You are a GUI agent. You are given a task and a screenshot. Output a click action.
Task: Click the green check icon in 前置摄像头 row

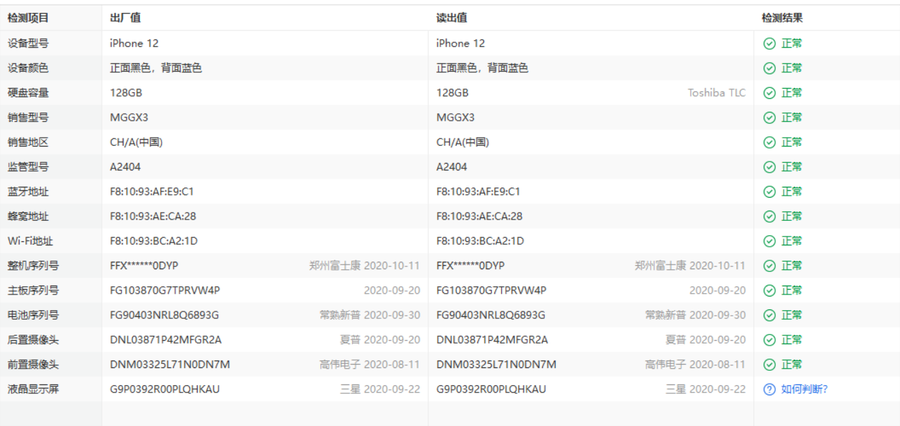[769, 364]
